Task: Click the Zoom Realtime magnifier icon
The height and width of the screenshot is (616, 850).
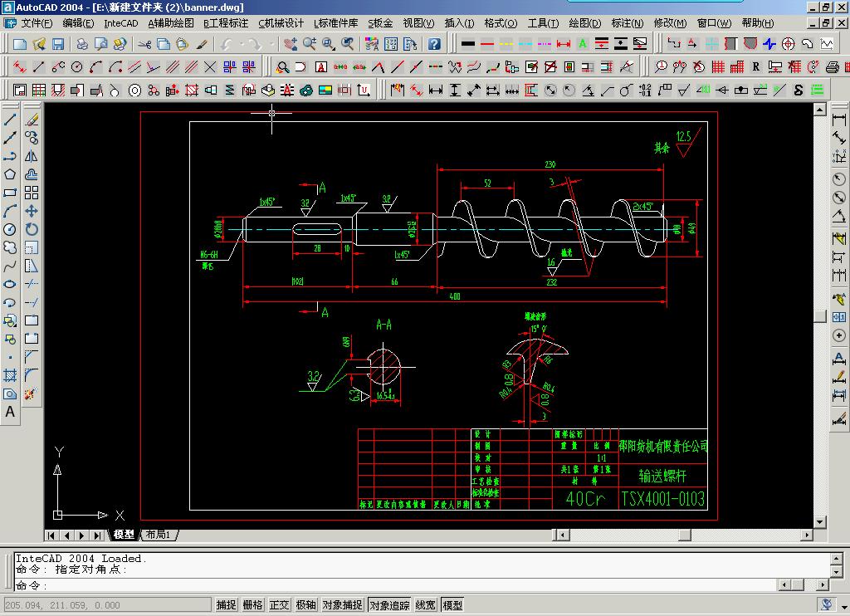Action: pos(310,44)
